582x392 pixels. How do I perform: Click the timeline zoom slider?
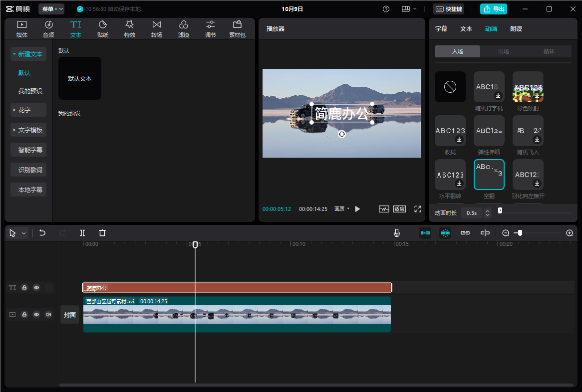coord(520,233)
